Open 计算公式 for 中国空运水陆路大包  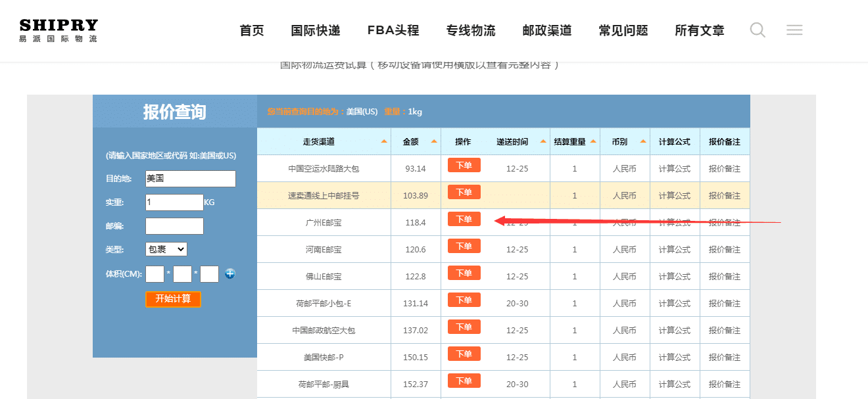pyautogui.click(x=675, y=169)
